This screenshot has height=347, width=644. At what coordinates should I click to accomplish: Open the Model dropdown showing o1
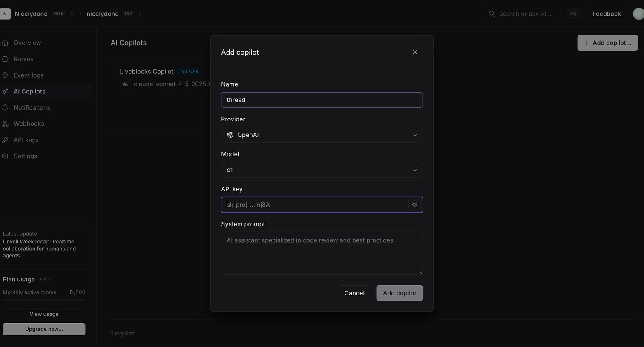point(322,170)
